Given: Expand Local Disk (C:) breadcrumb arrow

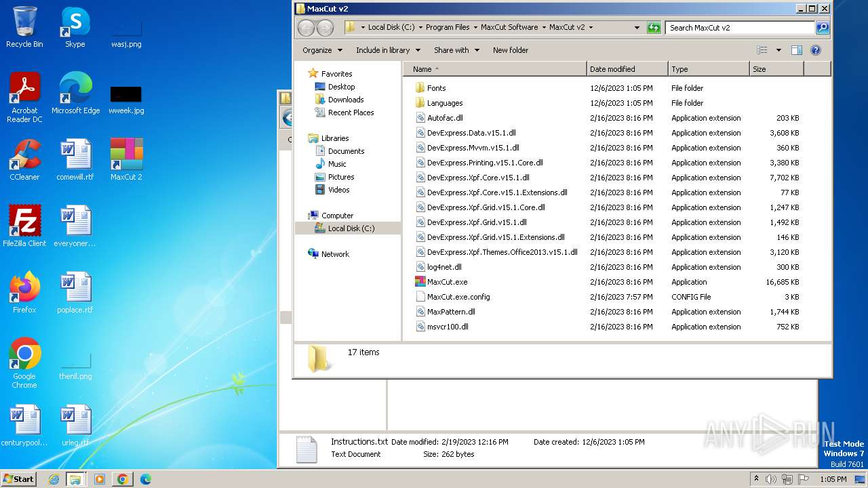Looking at the screenshot, I should pyautogui.click(x=420, y=28).
